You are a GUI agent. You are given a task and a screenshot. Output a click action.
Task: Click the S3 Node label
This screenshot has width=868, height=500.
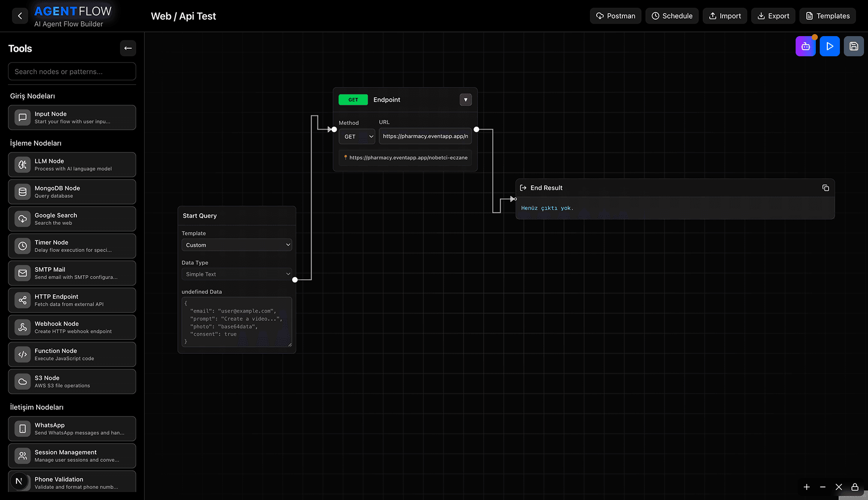point(47,378)
